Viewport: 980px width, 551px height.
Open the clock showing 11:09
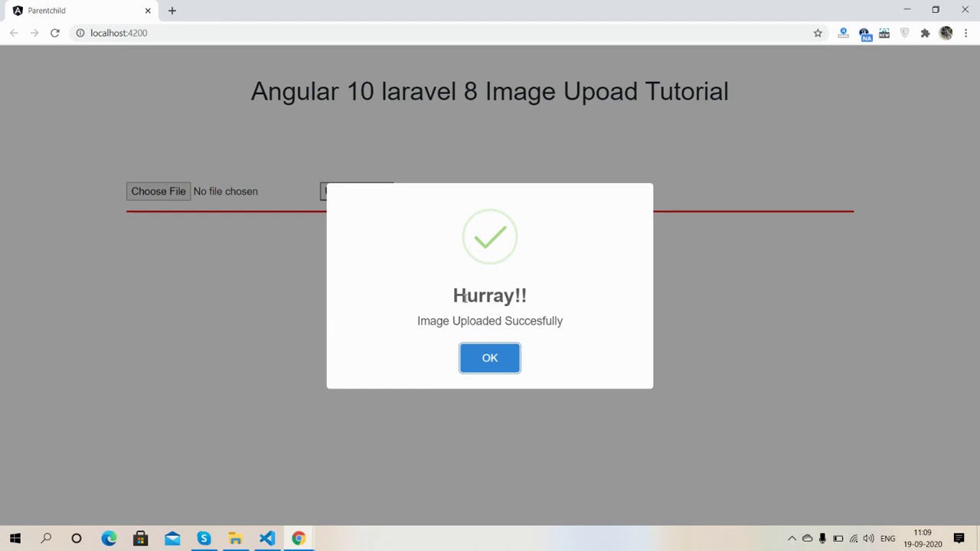click(923, 539)
